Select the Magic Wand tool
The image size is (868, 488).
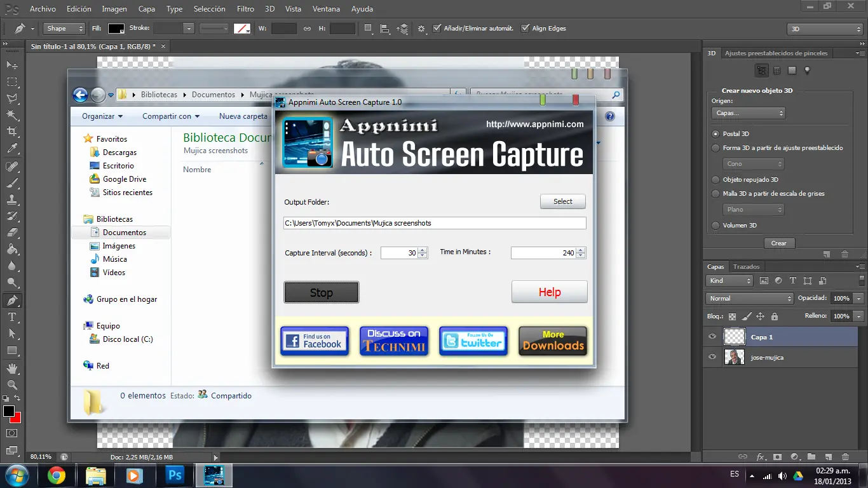[12, 115]
